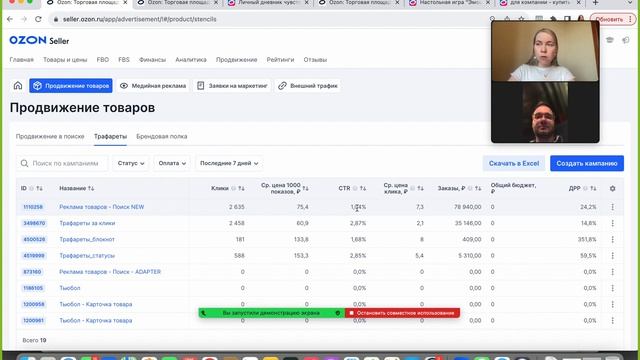Sort table by ID column arrows
640x360 pixels.
click(x=40, y=188)
